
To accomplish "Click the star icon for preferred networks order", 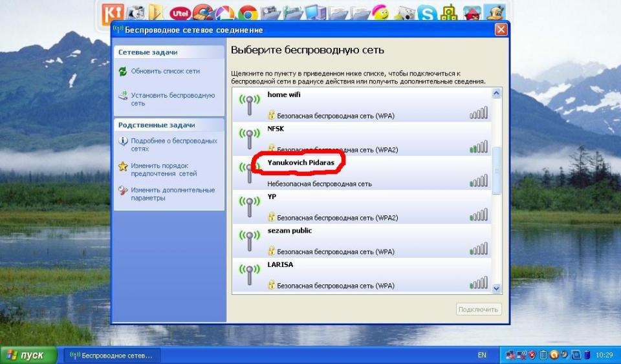I will tap(123, 167).
